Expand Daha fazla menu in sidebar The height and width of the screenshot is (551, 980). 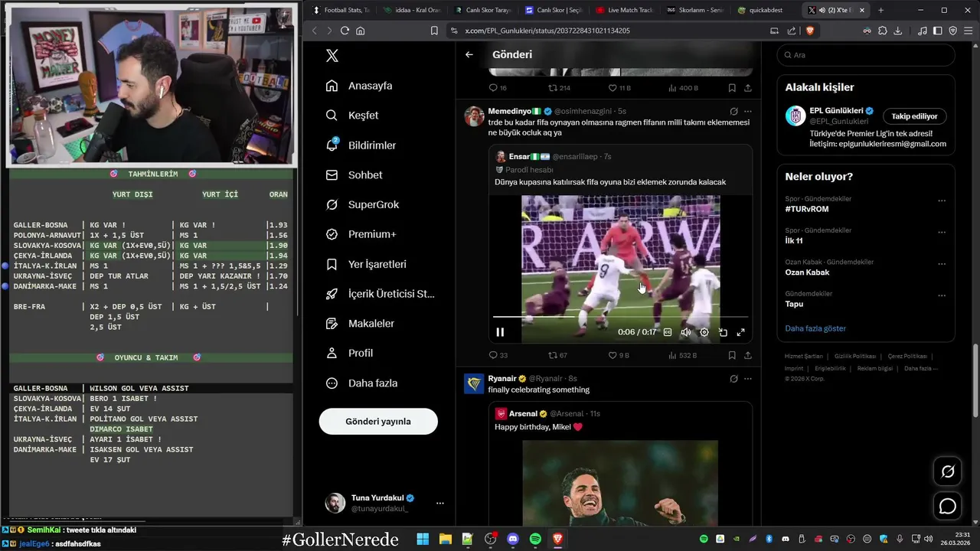[x=361, y=383]
